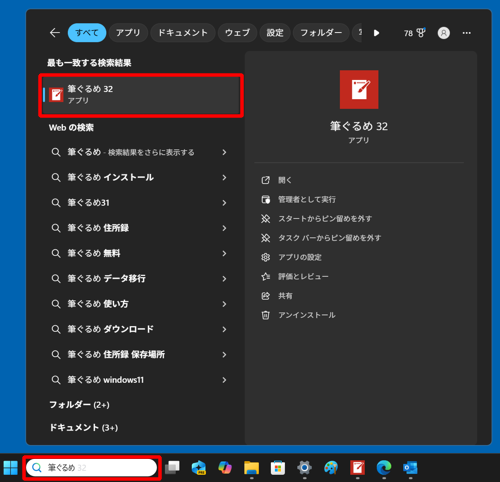Open Paint from the taskbar
The height and width of the screenshot is (482, 500).
click(x=331, y=467)
